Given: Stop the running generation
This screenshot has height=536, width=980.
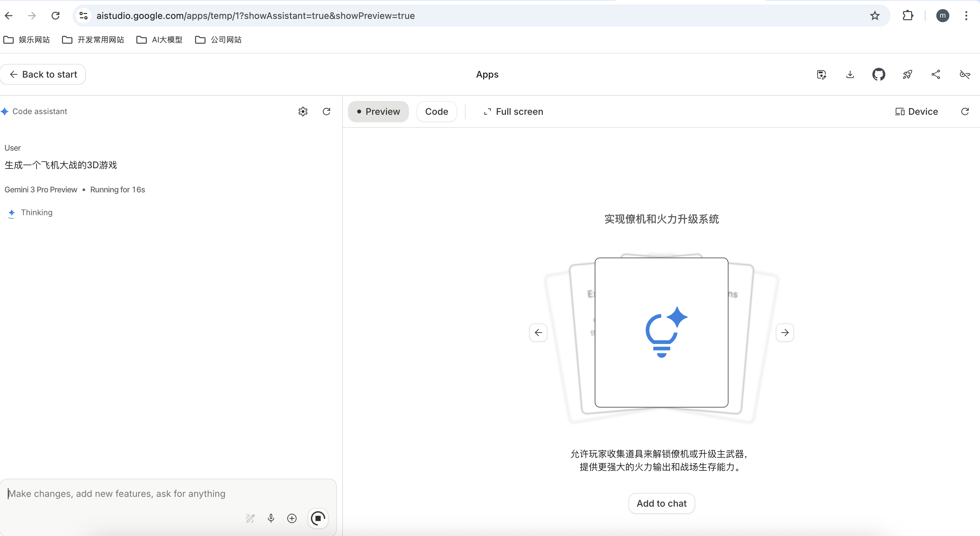Looking at the screenshot, I should (x=318, y=518).
